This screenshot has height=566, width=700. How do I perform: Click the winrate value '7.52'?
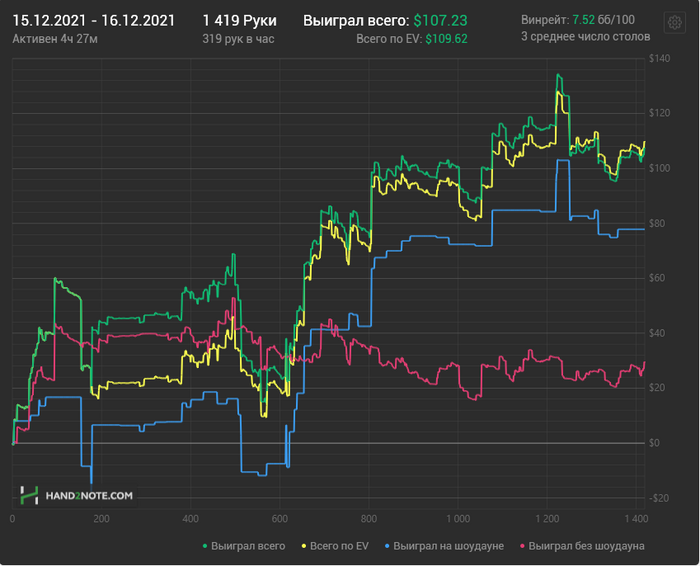click(583, 20)
